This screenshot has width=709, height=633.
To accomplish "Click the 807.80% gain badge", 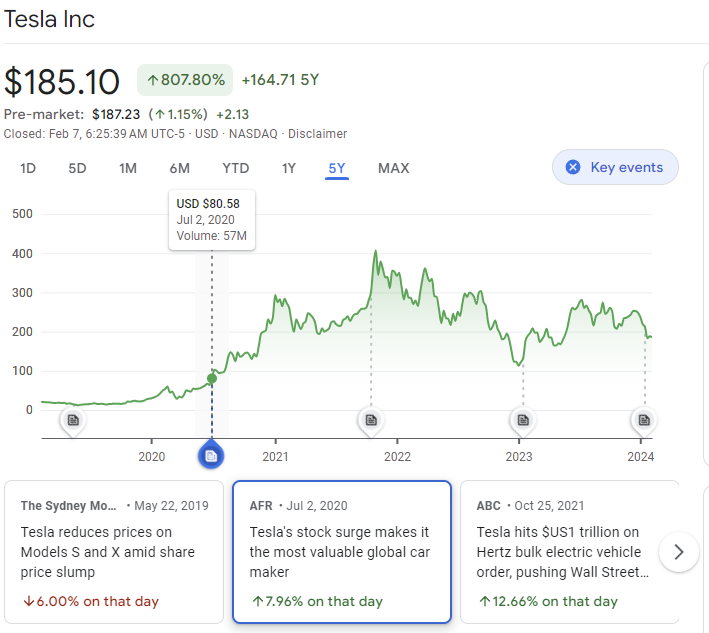I will coord(185,80).
